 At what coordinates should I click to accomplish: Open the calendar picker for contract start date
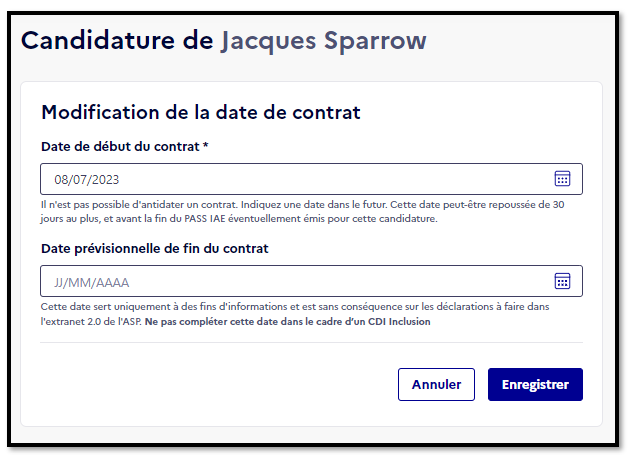pyautogui.click(x=562, y=179)
